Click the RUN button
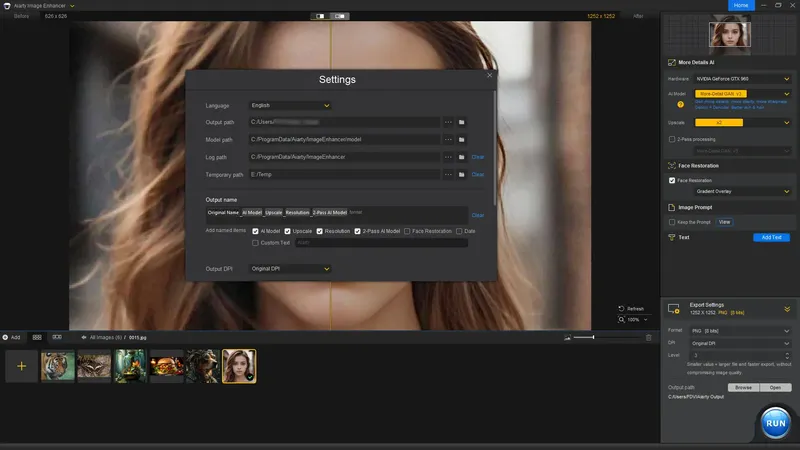This screenshot has height=450, width=800. tap(776, 423)
